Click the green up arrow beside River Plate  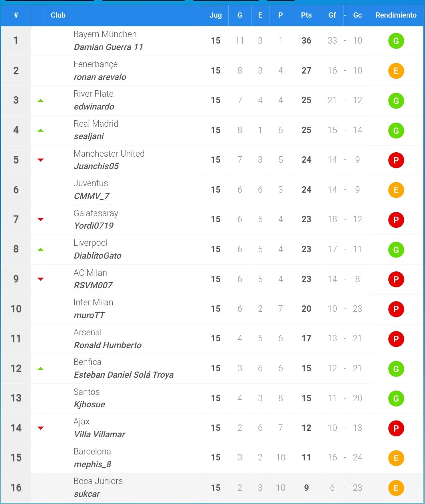(x=40, y=100)
